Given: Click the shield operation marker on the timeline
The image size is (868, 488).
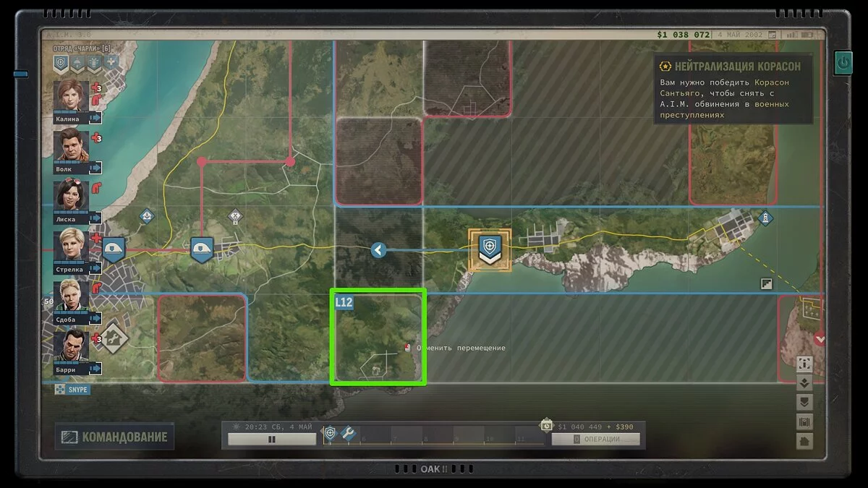Looking at the screenshot, I should [330, 433].
